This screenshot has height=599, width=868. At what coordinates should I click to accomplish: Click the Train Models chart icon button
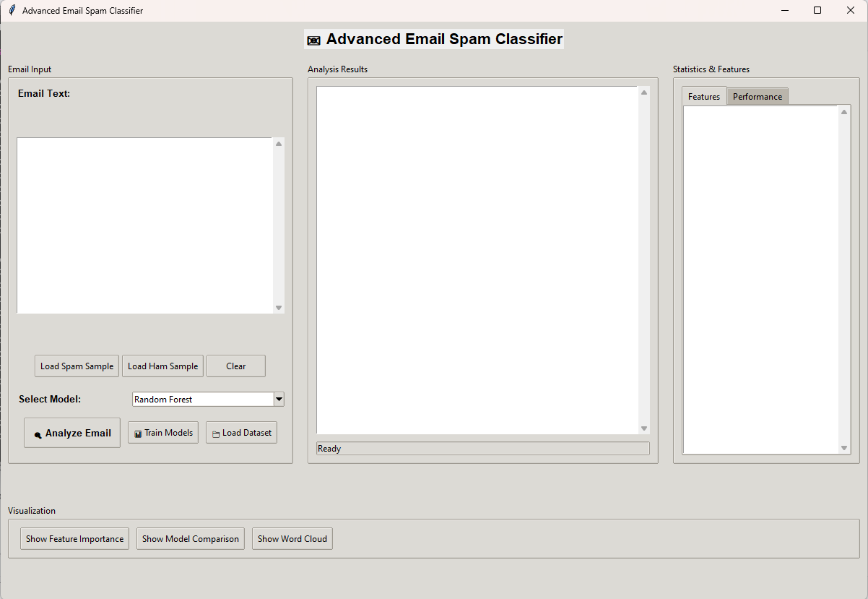[x=163, y=433]
